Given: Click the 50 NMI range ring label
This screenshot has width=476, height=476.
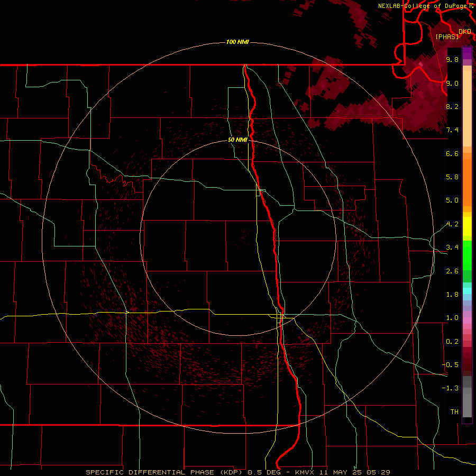Looking at the screenshot, I should click(x=237, y=140).
